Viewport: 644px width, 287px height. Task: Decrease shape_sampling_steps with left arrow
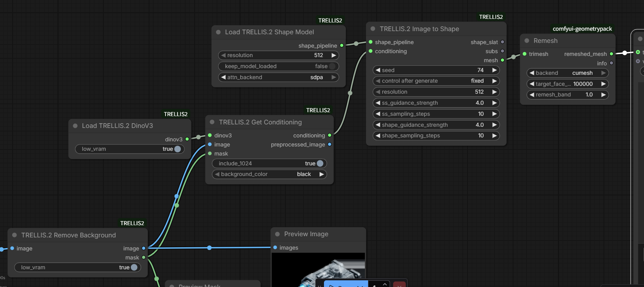pos(378,135)
